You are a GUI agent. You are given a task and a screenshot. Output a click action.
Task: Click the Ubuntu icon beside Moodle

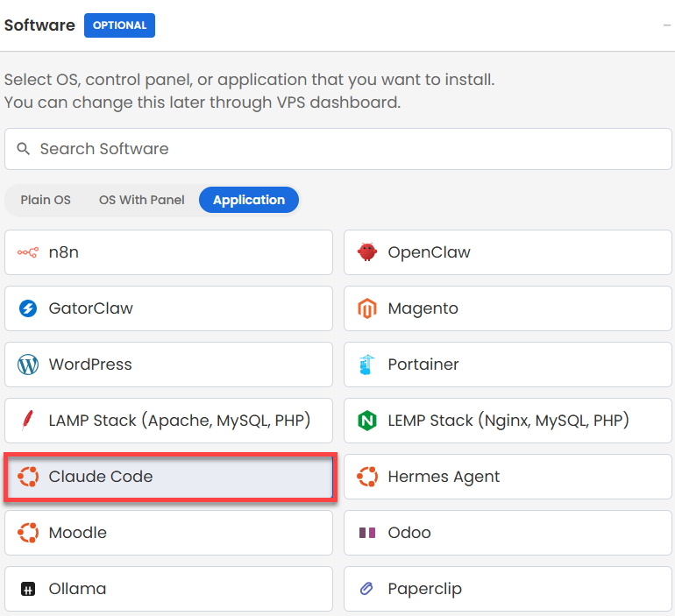coord(28,533)
